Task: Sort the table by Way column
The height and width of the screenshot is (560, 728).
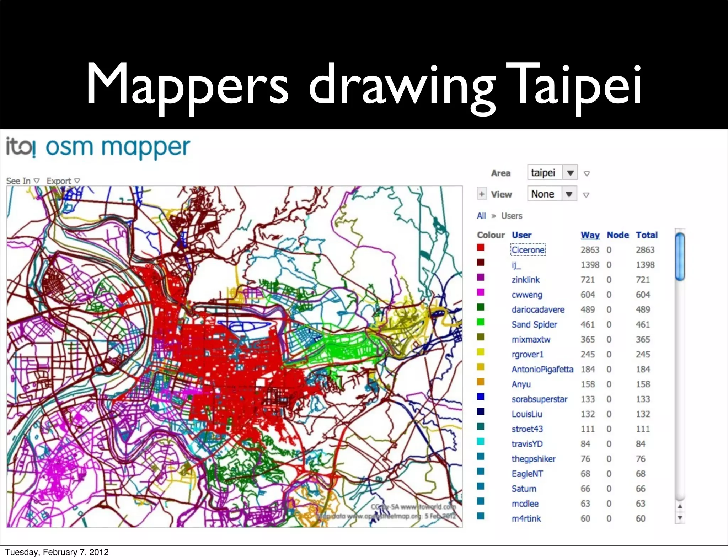Action: pyautogui.click(x=590, y=235)
